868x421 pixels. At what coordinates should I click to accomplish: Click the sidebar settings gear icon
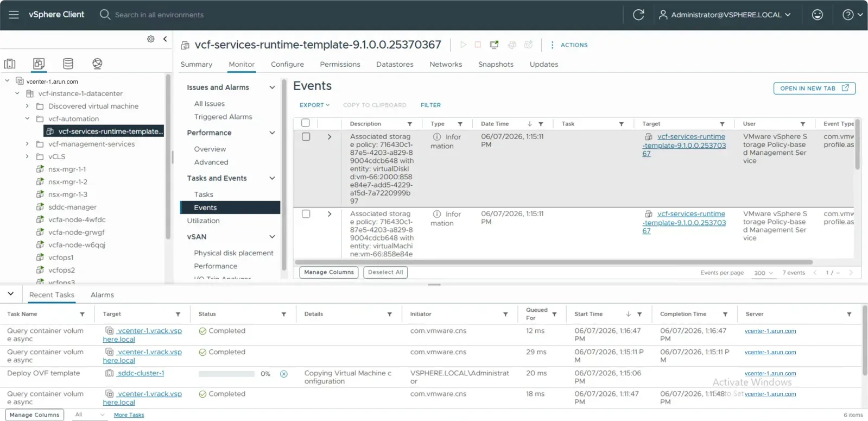pyautogui.click(x=151, y=39)
